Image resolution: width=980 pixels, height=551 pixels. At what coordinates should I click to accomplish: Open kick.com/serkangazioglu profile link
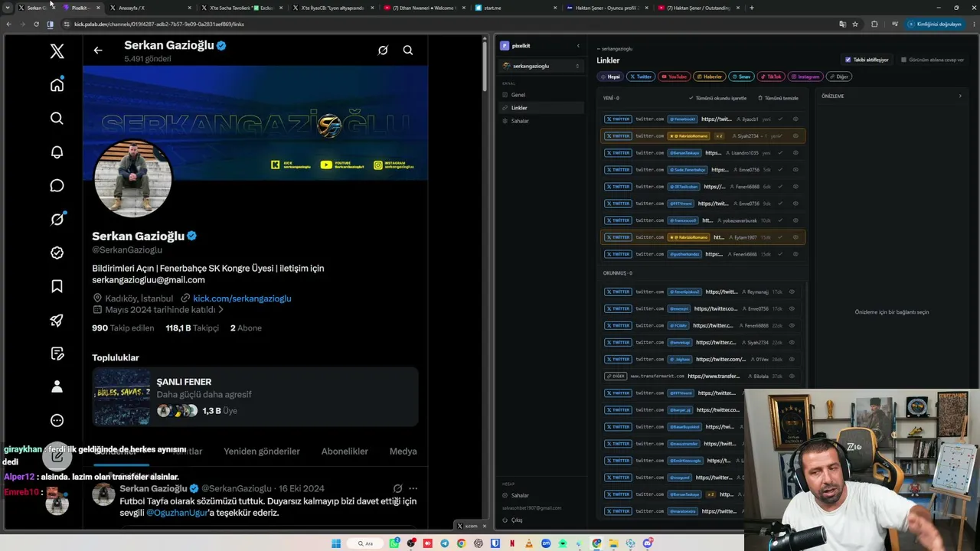tap(242, 298)
